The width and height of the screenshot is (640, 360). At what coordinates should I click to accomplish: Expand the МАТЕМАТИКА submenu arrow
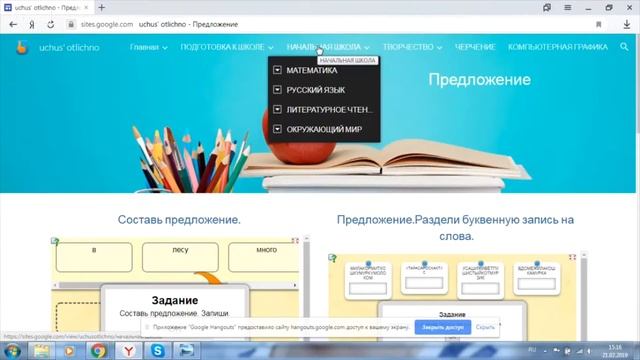(277, 70)
